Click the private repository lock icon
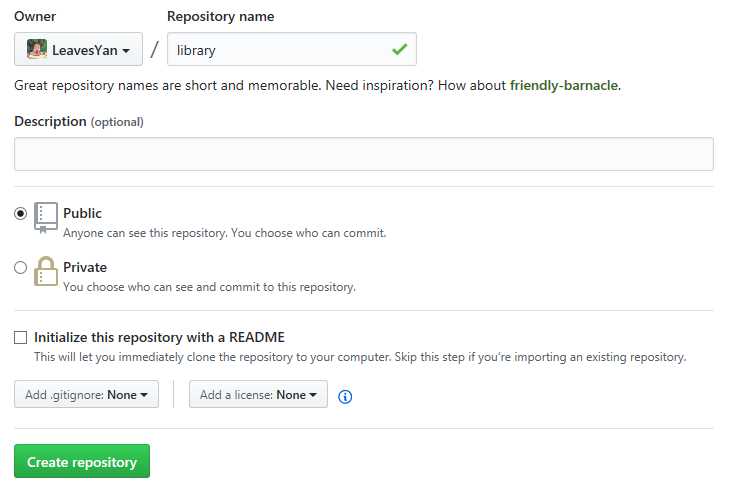This screenshot has height=490, width=754. tap(46, 271)
